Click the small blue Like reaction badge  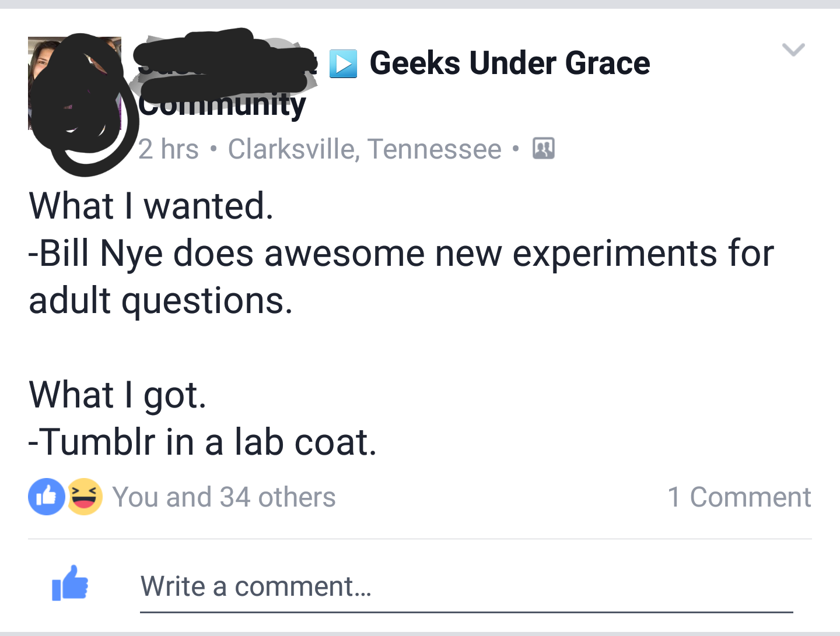[x=46, y=497]
